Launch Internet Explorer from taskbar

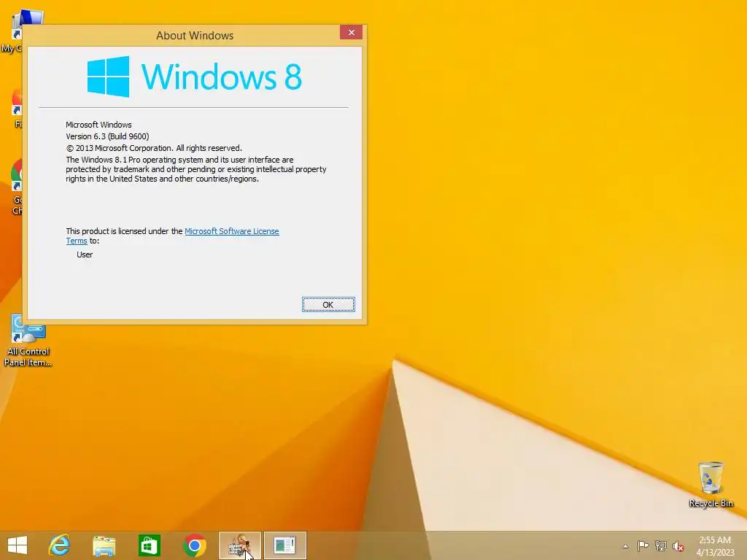(x=60, y=545)
